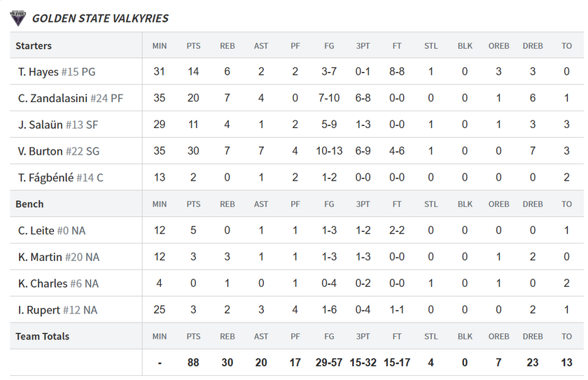Click V. Burton's 30 points cell
The height and width of the screenshot is (380, 588).
193,152
